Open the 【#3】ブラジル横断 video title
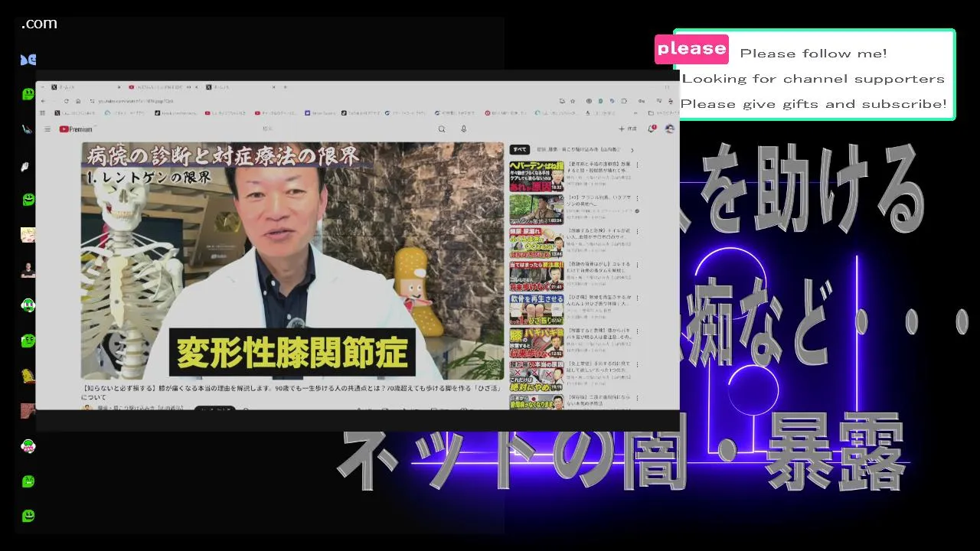980x551 pixels. [599, 200]
